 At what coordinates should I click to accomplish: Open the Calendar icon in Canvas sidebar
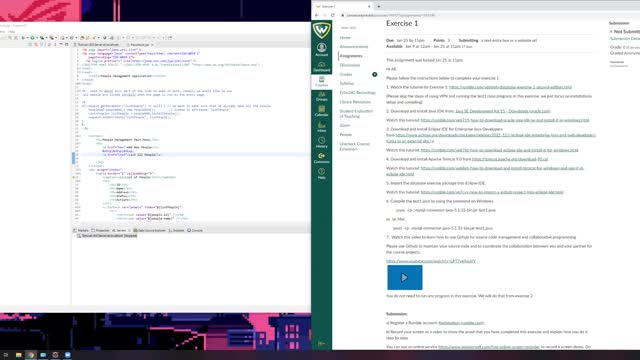322,111
